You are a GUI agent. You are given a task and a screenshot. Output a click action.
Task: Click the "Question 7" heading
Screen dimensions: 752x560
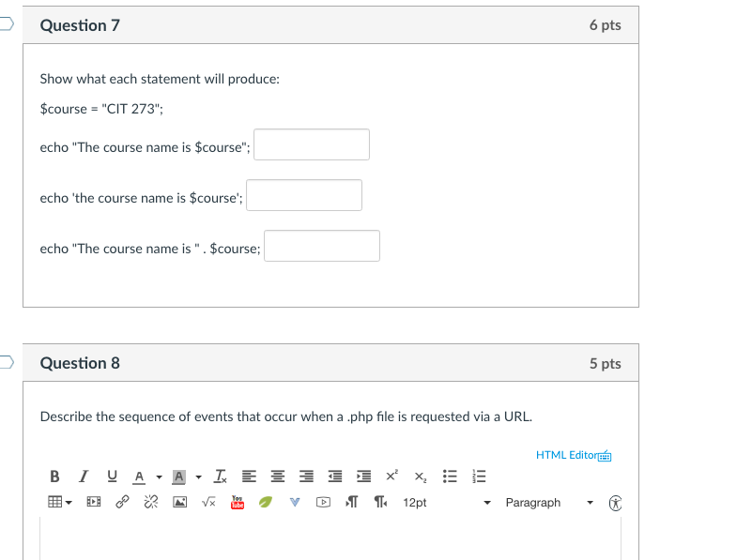(x=80, y=25)
